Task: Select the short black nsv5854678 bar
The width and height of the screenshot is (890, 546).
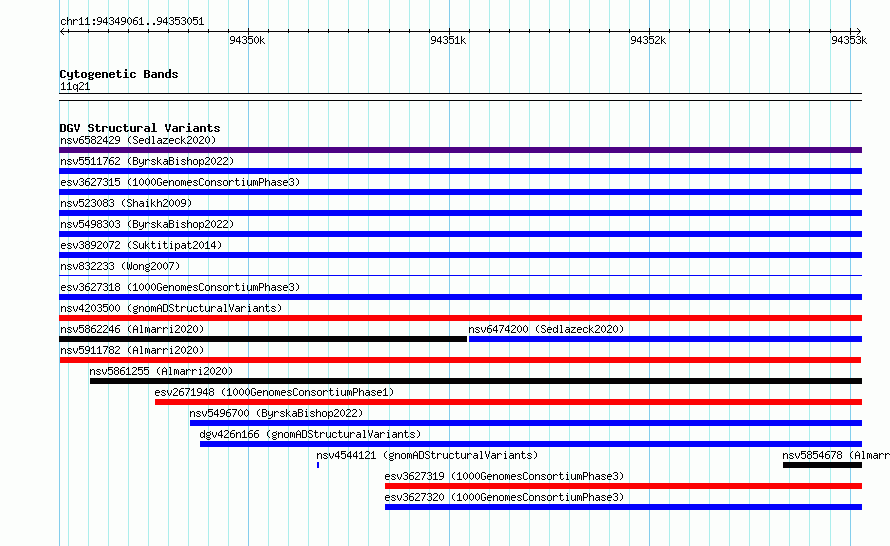Action: 822,465
